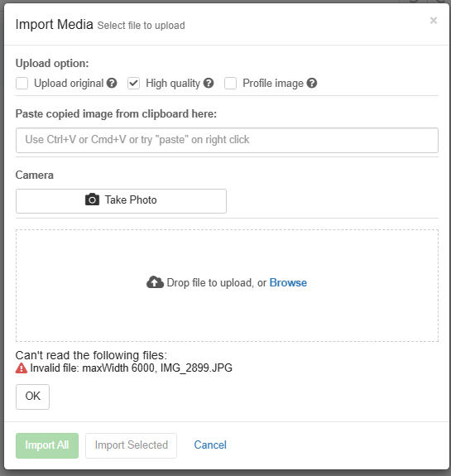Click the cloud upload icon
This screenshot has height=476, width=451.
tap(155, 282)
